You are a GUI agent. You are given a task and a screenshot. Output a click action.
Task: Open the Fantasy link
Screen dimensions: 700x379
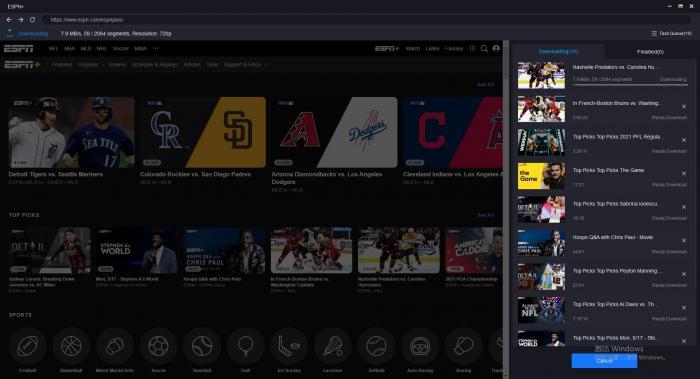(454, 48)
